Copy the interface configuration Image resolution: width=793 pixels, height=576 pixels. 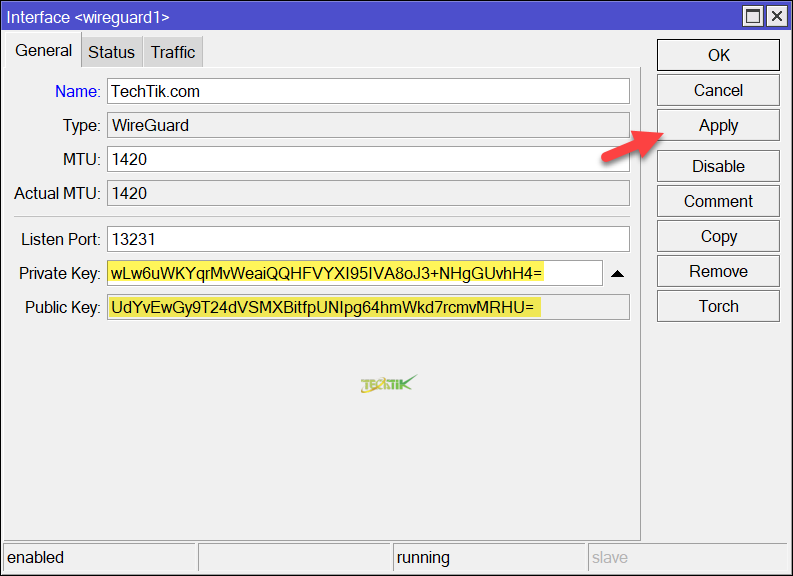click(718, 236)
